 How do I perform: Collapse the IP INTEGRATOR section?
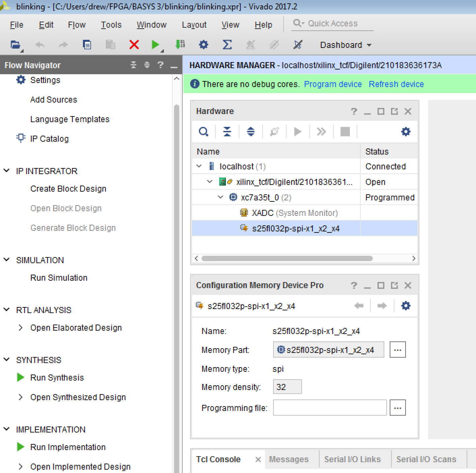(6, 171)
